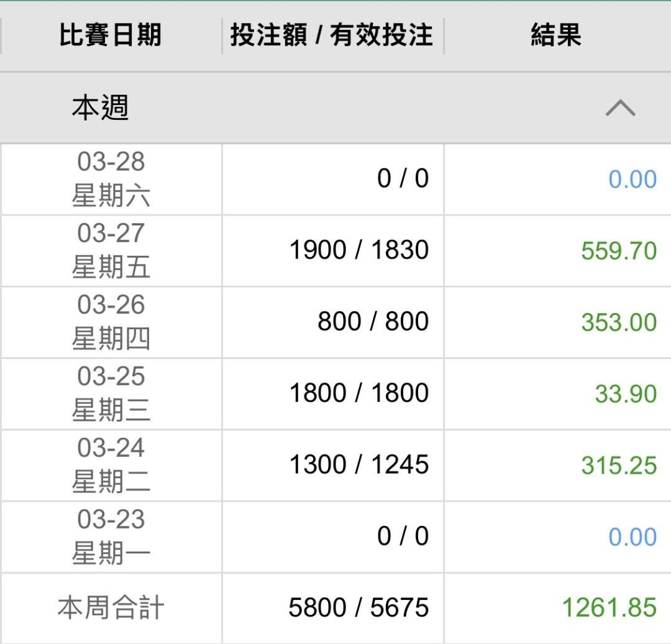Open the 03-27 星期五 date row
Screen dimensions: 671x644
[111, 250]
